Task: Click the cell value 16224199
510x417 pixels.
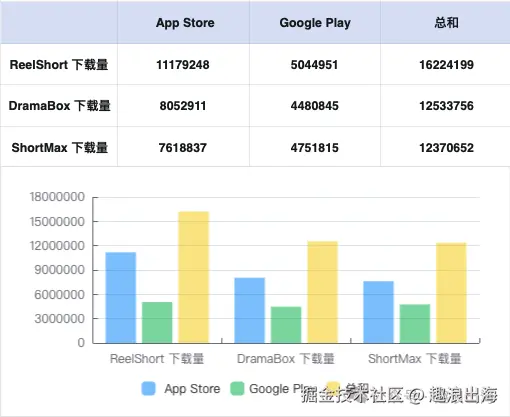Action: 446,65
